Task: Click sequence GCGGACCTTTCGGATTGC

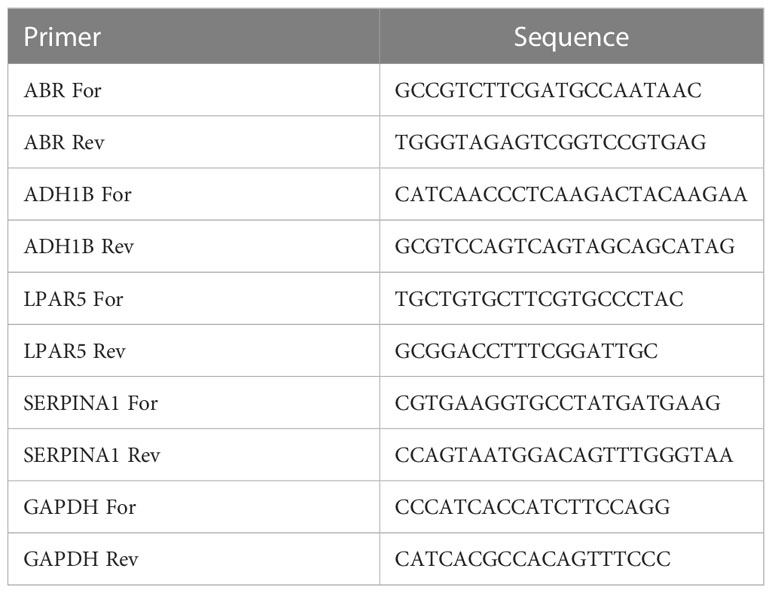Action: point(526,351)
